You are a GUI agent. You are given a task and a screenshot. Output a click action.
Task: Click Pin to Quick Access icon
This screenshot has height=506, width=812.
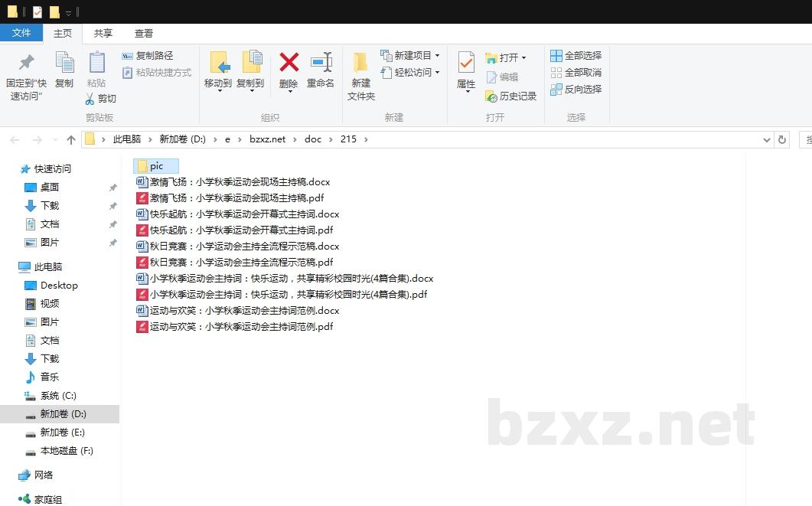[26, 63]
